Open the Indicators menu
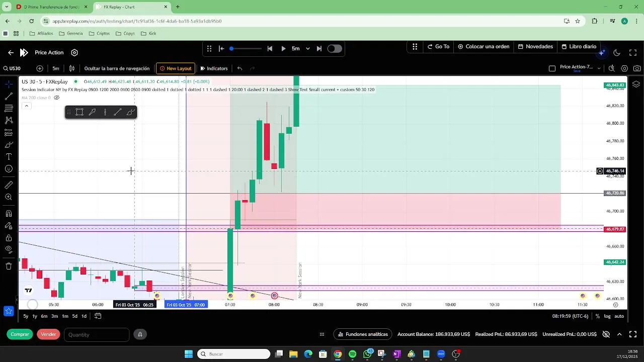The height and width of the screenshot is (362, 644). (214, 68)
